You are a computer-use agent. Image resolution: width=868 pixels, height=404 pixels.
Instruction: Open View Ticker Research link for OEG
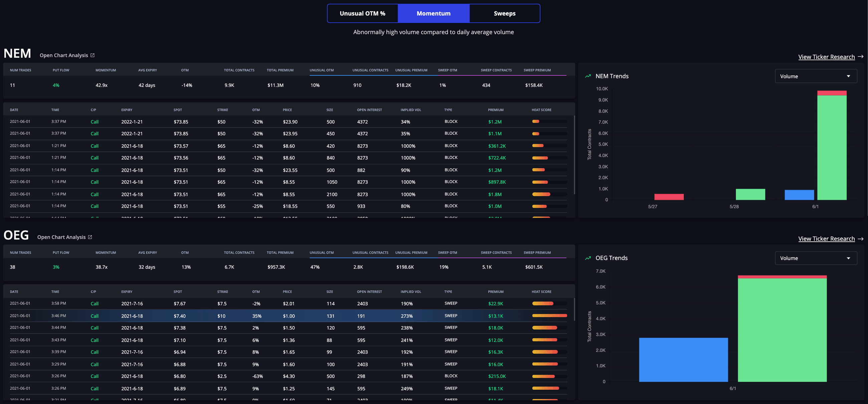point(826,239)
